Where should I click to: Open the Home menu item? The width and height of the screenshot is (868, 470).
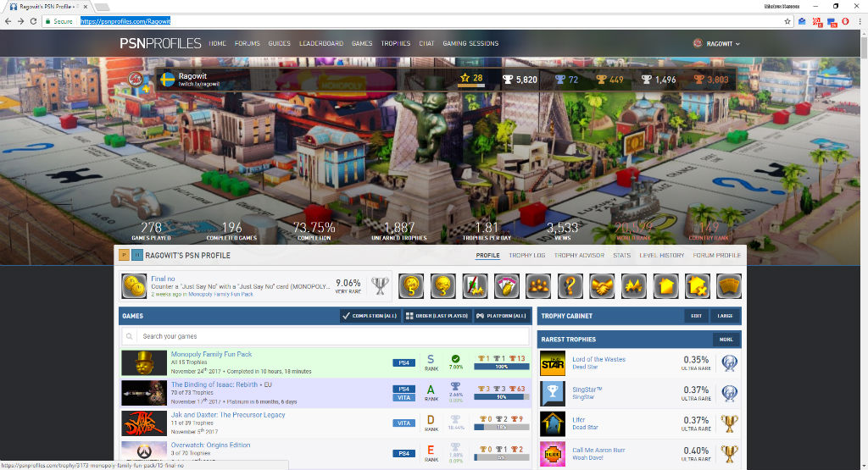(218, 43)
